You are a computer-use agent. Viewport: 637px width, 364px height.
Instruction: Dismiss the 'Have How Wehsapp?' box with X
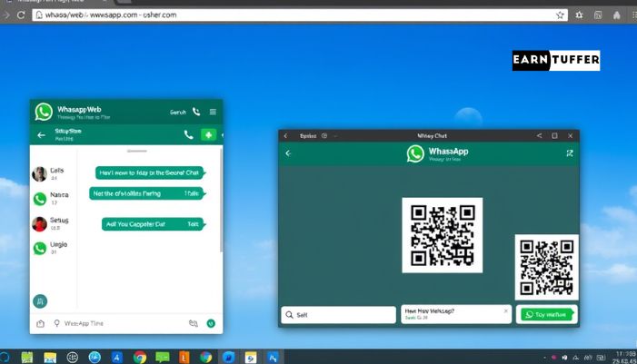click(x=506, y=310)
